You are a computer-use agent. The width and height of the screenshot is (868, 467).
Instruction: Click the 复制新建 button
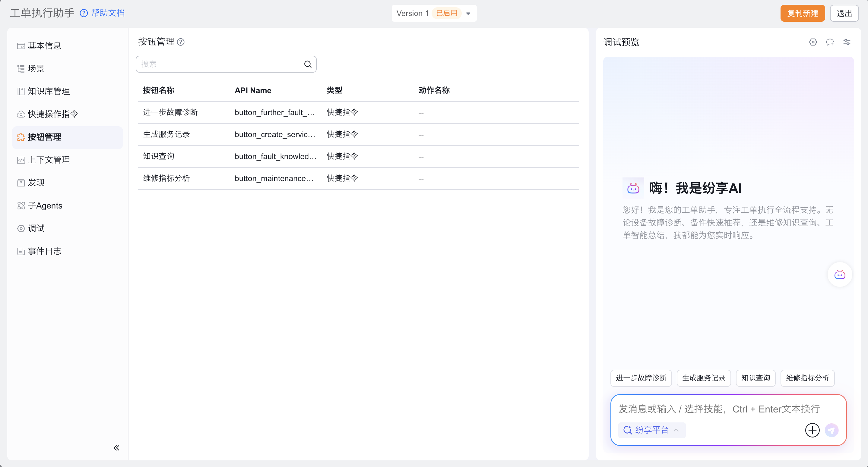click(x=802, y=14)
